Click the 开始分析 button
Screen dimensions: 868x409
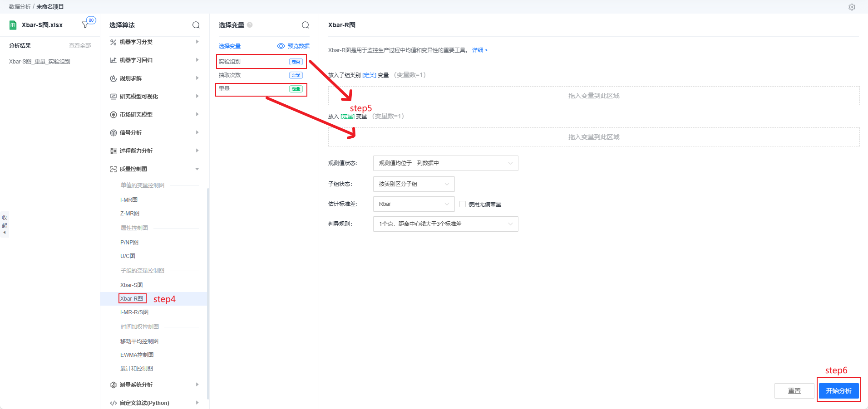click(x=838, y=391)
